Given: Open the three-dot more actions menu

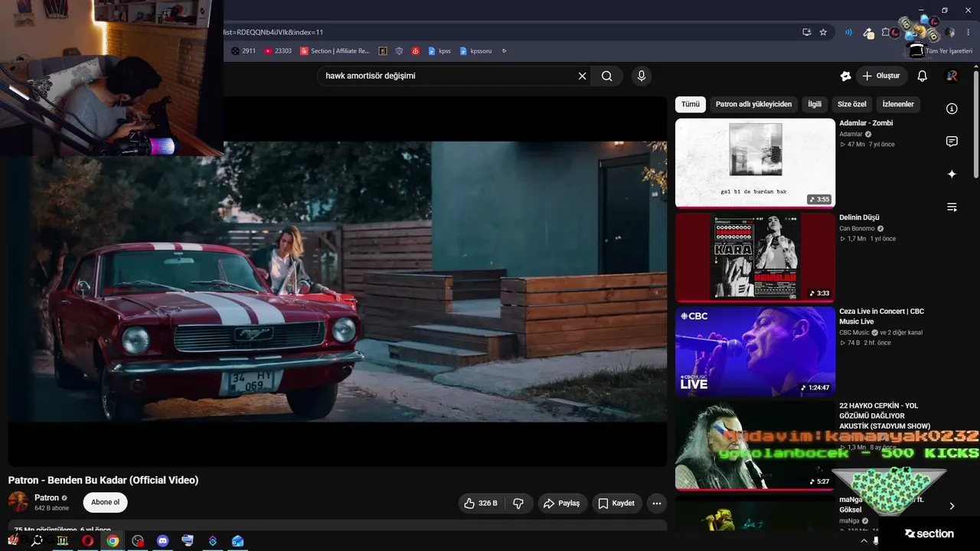Looking at the screenshot, I should point(656,503).
